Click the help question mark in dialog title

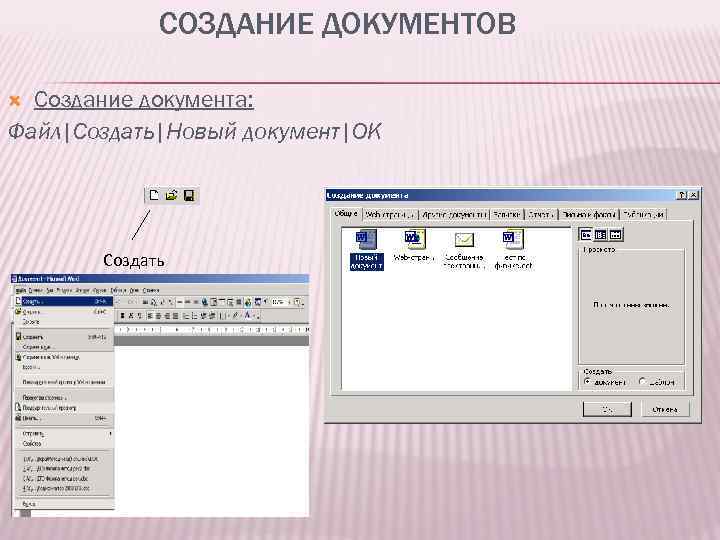682,195
